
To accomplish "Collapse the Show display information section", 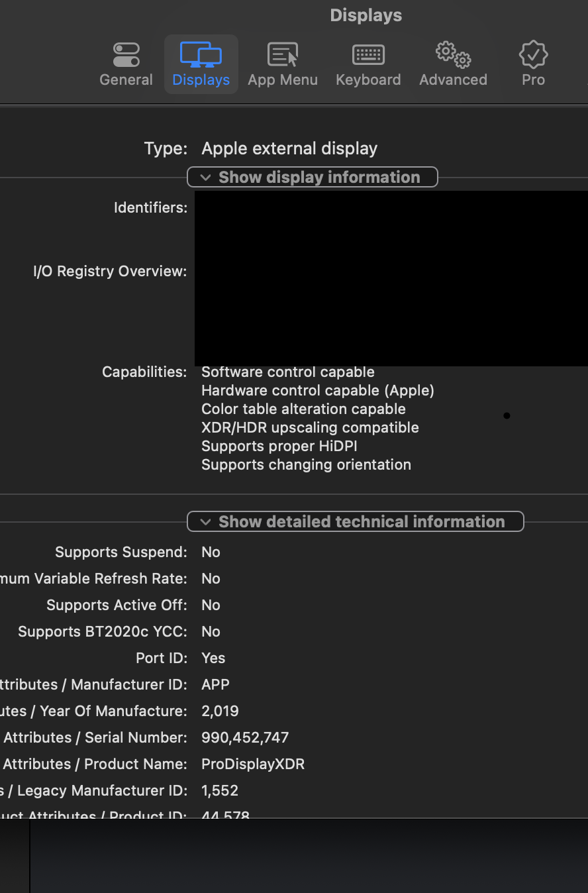I will click(x=313, y=177).
